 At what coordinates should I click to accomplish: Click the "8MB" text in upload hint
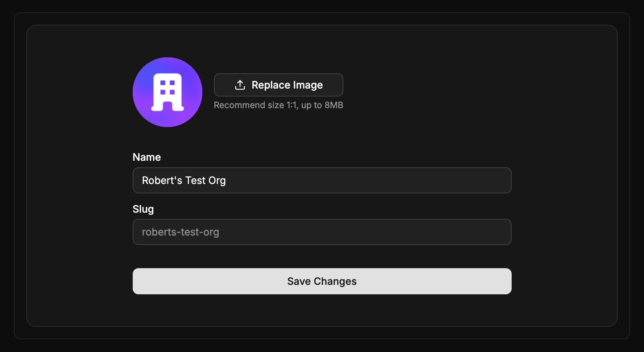pos(334,105)
